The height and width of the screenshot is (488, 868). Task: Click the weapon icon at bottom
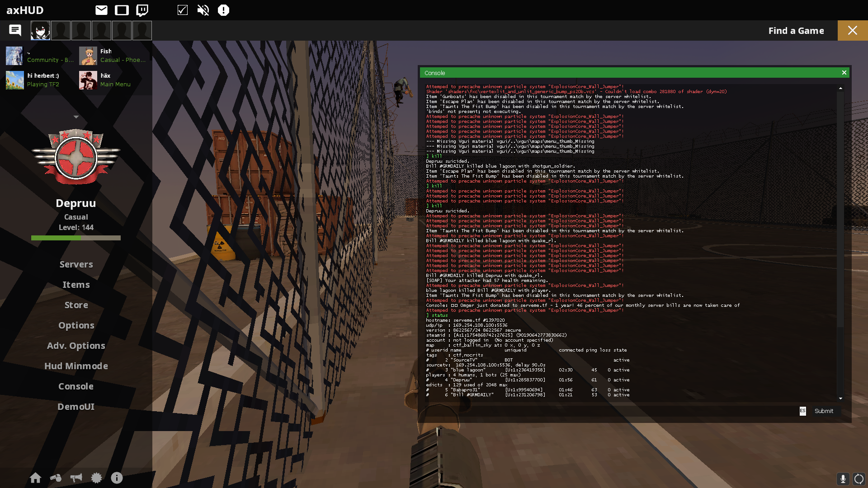(x=56, y=478)
